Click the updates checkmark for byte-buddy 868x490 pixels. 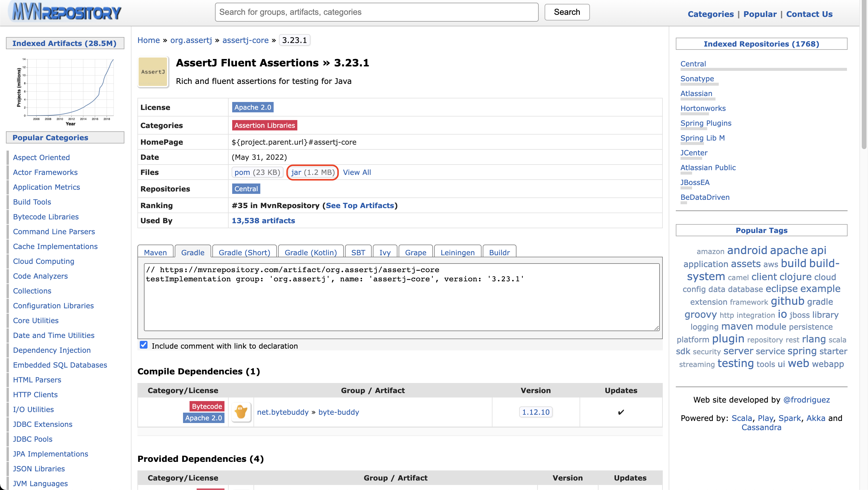pos(621,412)
